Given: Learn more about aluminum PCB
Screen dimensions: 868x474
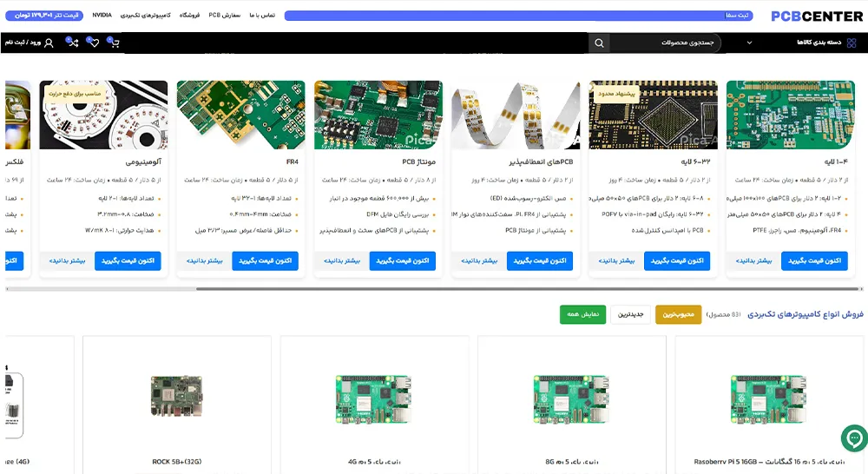Looking at the screenshot, I should (x=67, y=260).
